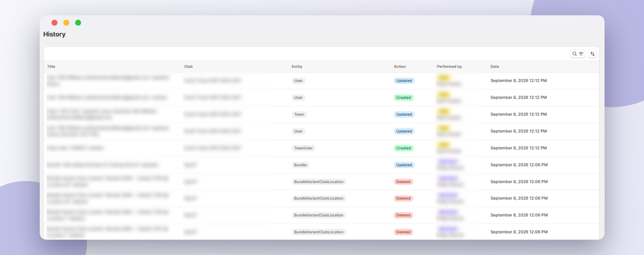Select the Bundle entity badge
This screenshot has width=644, height=255.
[x=301, y=165]
